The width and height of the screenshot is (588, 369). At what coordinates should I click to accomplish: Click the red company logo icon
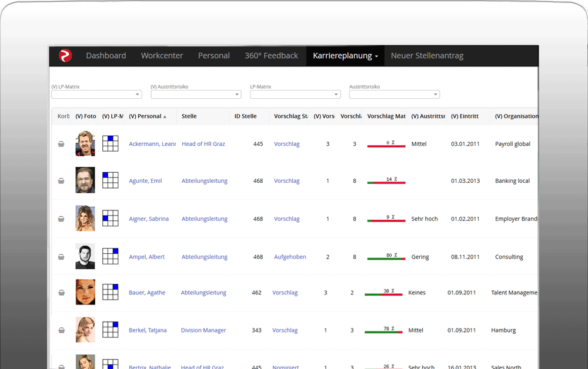[65, 55]
